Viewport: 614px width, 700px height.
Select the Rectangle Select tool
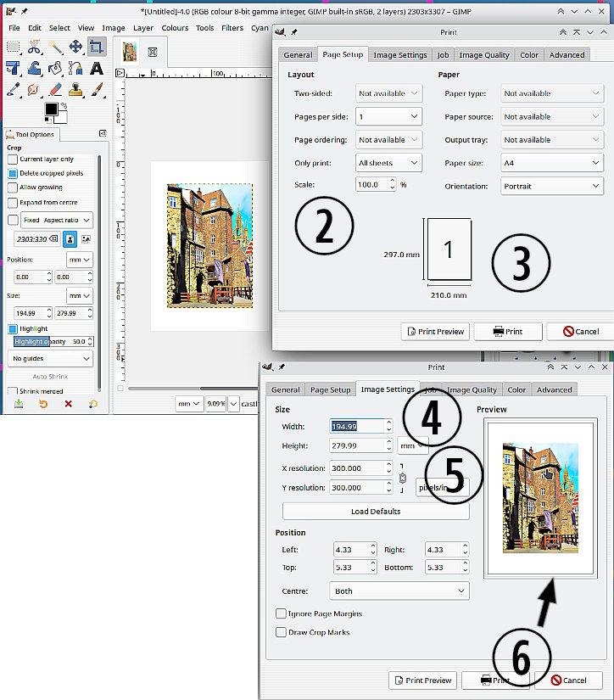pos(14,47)
